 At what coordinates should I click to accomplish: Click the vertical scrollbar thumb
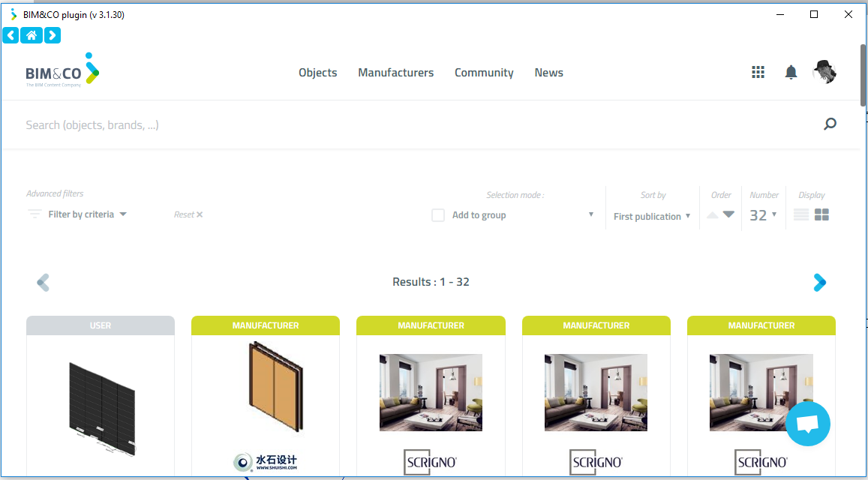[x=863, y=75]
